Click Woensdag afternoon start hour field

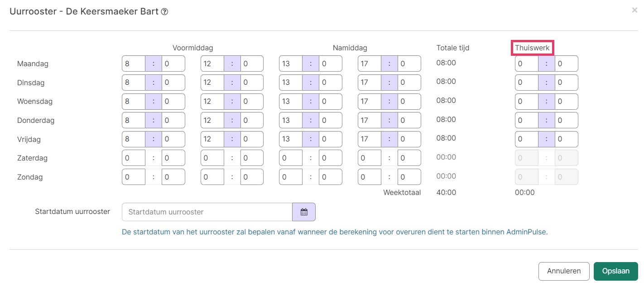click(x=291, y=102)
